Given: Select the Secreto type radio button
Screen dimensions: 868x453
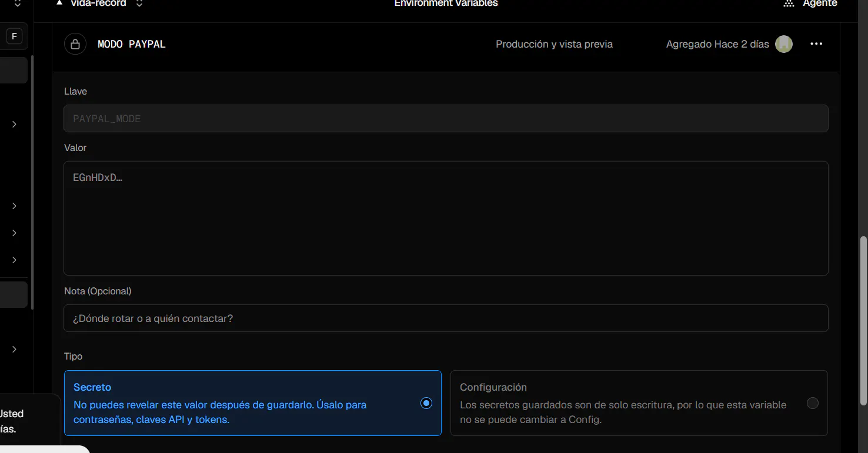Looking at the screenshot, I should [426, 403].
